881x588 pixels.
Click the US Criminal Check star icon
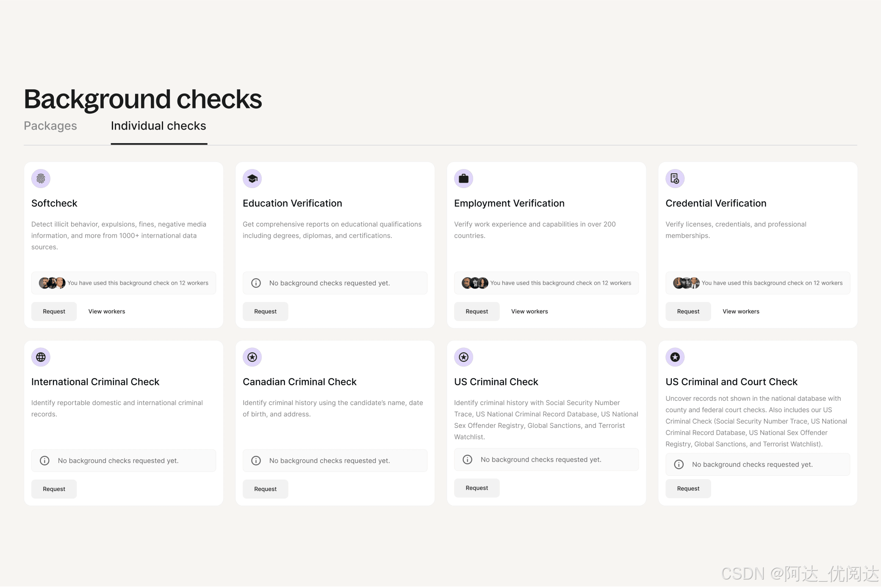pyautogui.click(x=463, y=357)
